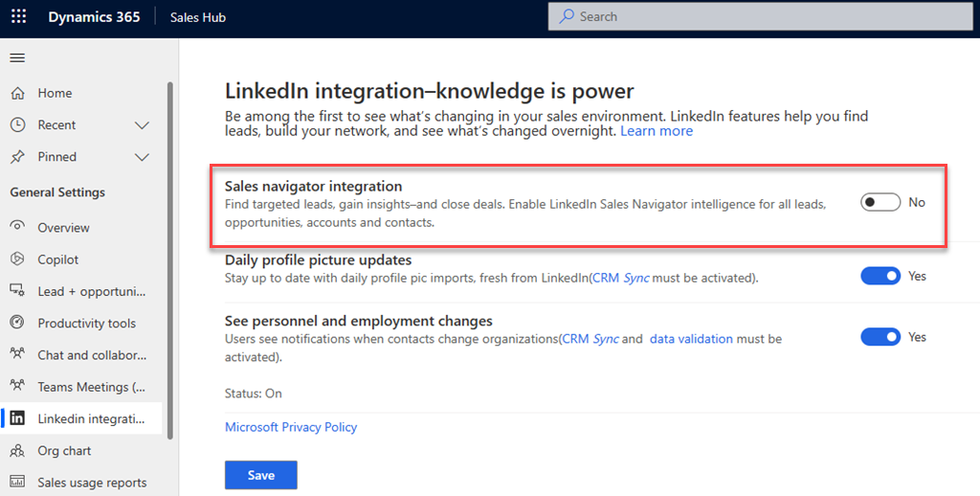Click the Pinned pushpin icon
The width and height of the screenshot is (980, 496).
click(x=17, y=157)
